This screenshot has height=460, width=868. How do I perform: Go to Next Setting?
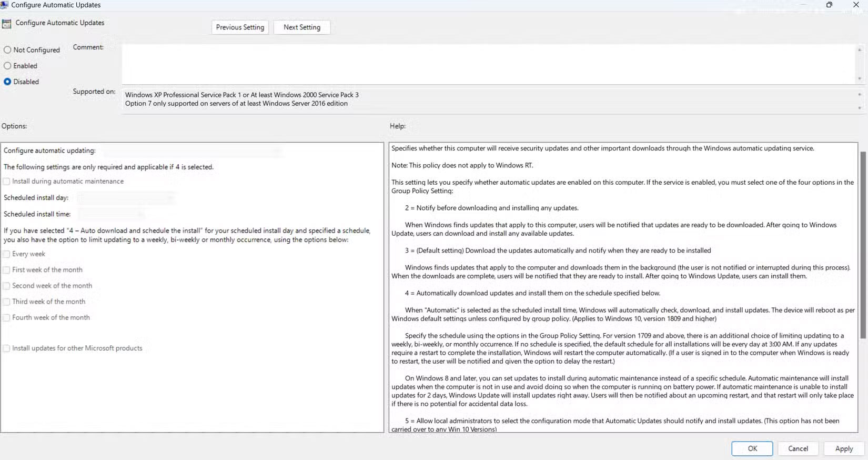point(302,27)
